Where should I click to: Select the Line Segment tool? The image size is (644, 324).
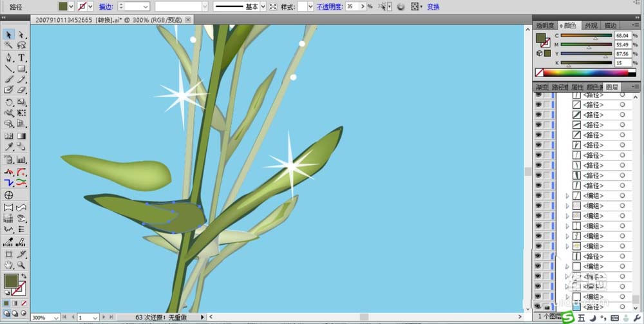click(8, 68)
